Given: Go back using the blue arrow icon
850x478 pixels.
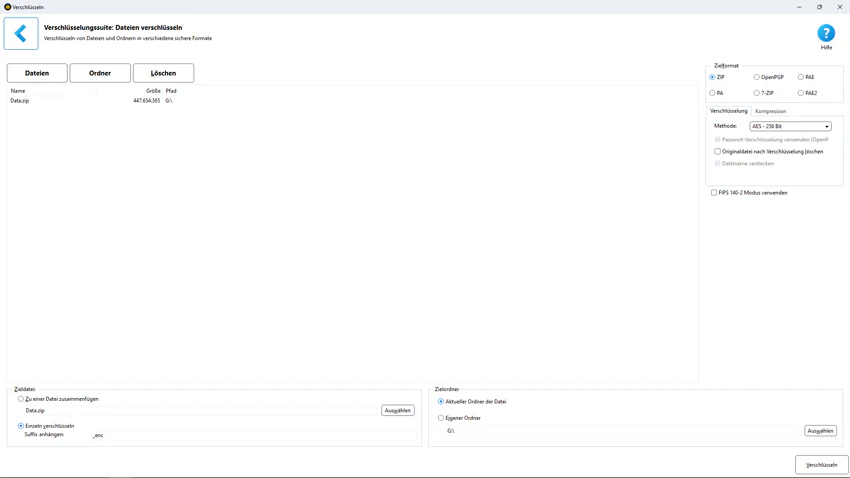Looking at the screenshot, I should click(21, 34).
